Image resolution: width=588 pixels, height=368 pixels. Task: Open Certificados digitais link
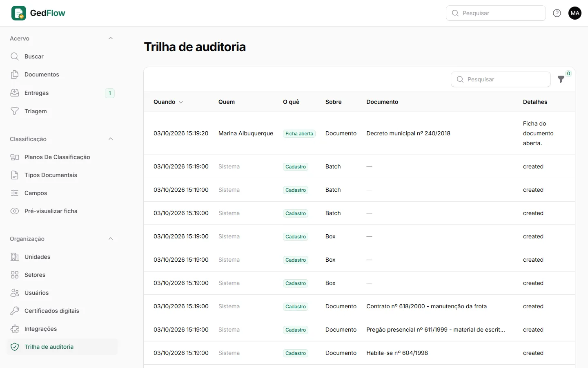[x=62, y=311]
